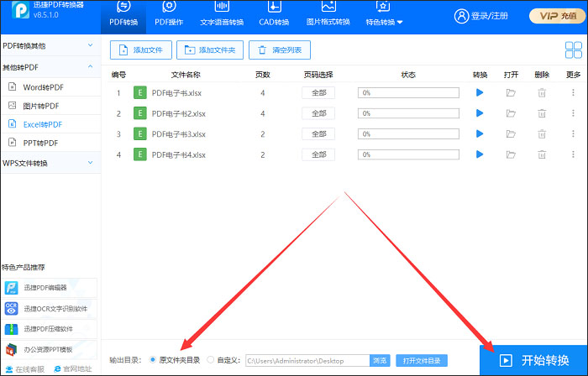Image resolution: width=588 pixels, height=376 pixels.
Task: Open folder icon for PDF电子书4.xlsx
Action: tap(511, 154)
